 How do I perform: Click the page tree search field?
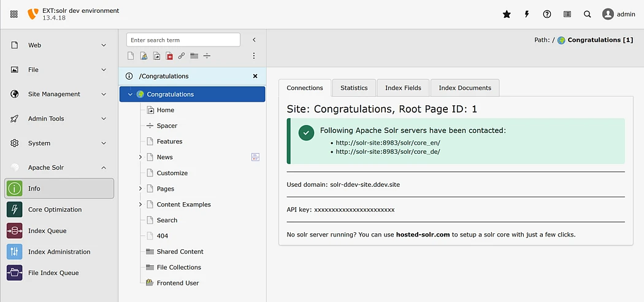pyautogui.click(x=183, y=40)
